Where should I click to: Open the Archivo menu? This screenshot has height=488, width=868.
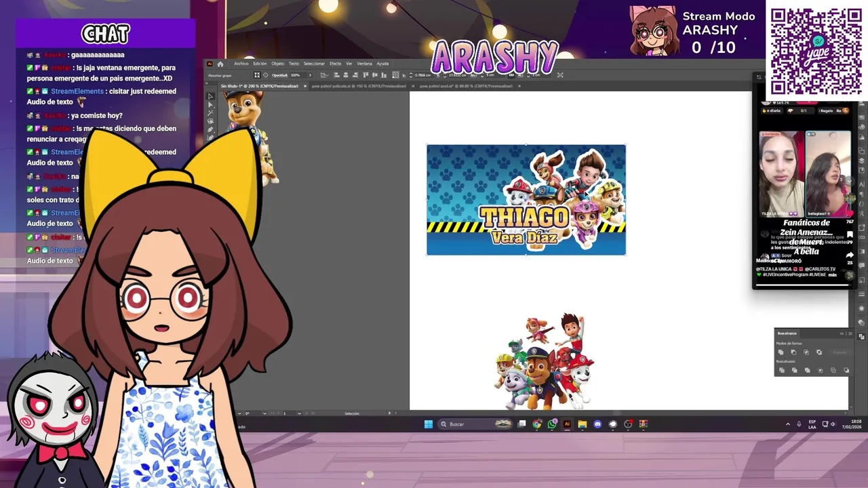pos(241,64)
